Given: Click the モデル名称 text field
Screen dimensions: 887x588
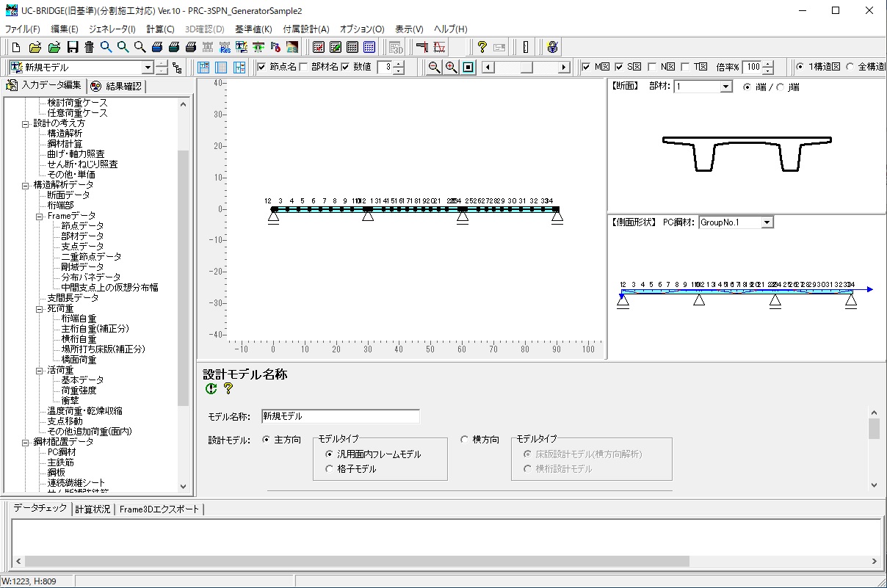Looking at the screenshot, I should (x=340, y=416).
